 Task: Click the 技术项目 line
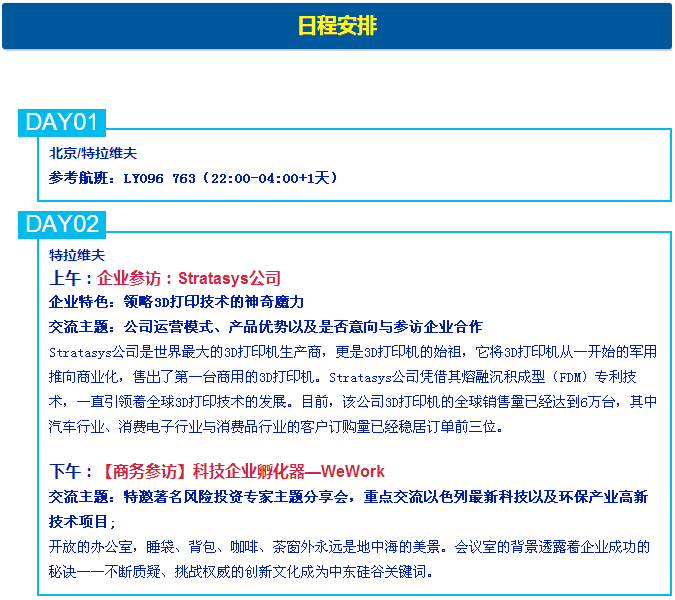(82, 521)
